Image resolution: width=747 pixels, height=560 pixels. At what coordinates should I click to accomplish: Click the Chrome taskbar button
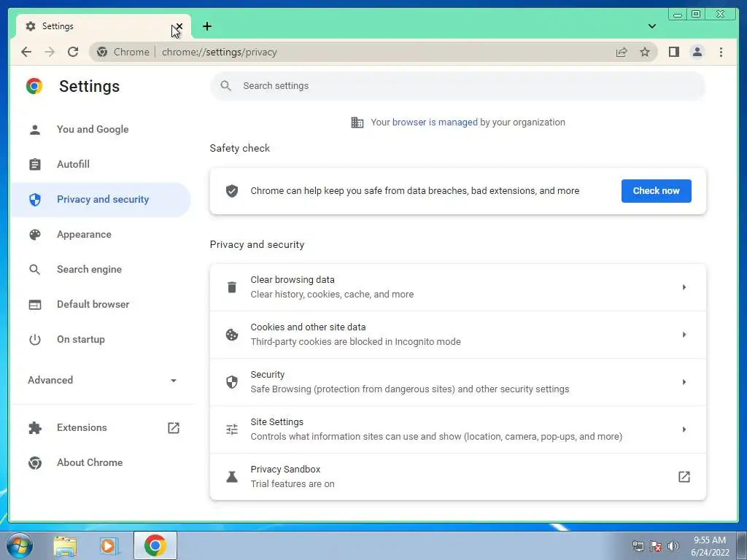click(x=155, y=545)
